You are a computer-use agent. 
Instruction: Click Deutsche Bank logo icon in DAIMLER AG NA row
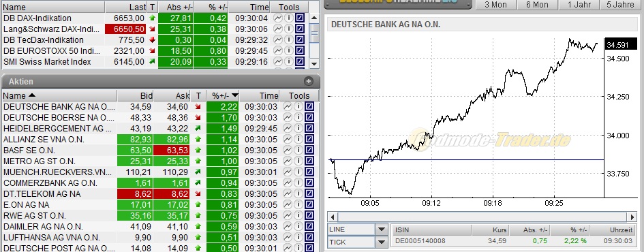point(309,226)
